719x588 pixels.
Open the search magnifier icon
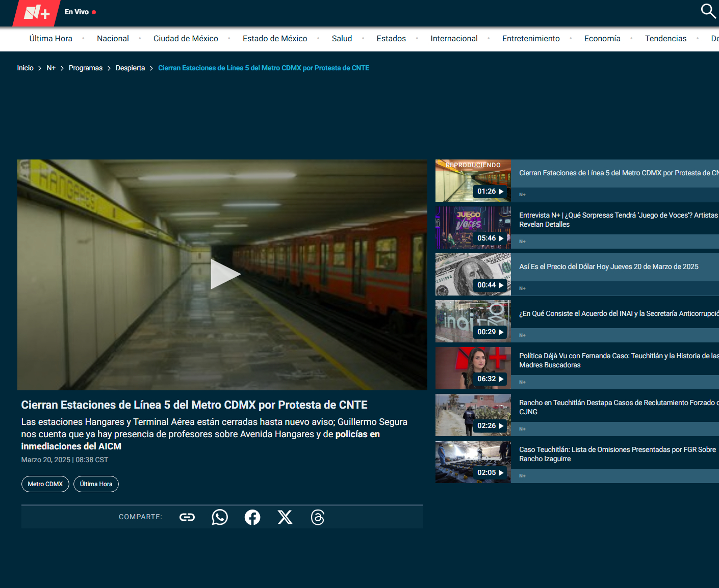coord(708,11)
